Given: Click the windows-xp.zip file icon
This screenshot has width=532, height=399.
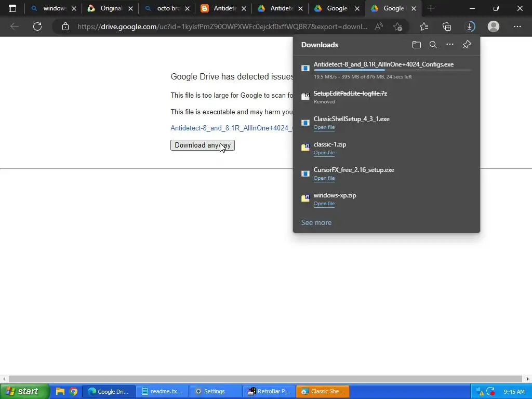Looking at the screenshot, I should click(305, 198).
